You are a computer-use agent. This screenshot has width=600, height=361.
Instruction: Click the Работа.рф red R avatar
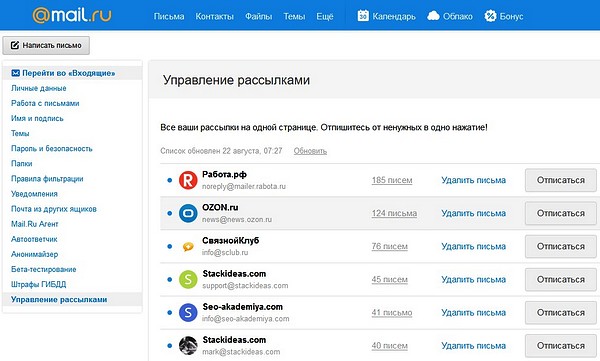(x=188, y=180)
